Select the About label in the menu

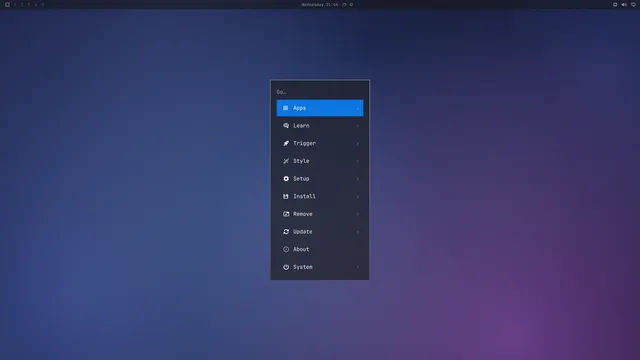point(301,249)
